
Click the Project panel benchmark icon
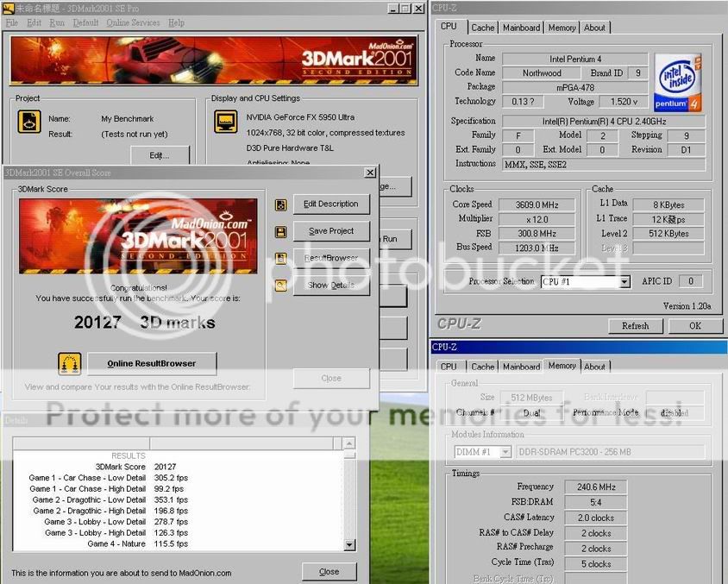29,122
